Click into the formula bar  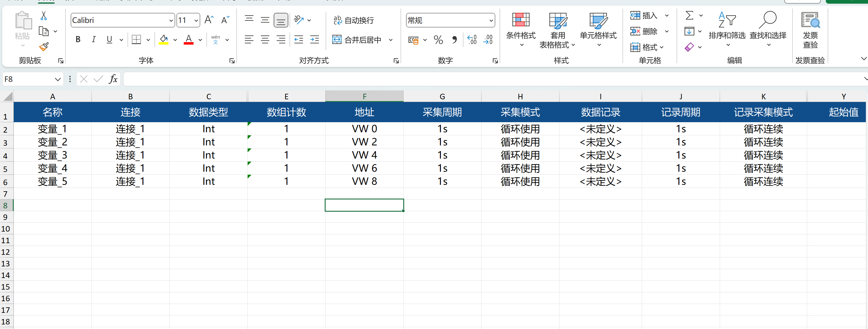click(x=492, y=79)
